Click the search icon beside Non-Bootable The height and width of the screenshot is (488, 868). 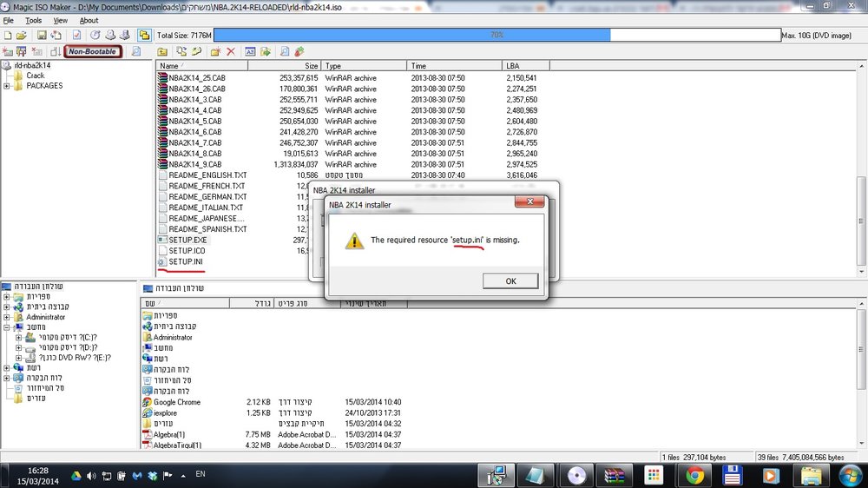coord(135,51)
